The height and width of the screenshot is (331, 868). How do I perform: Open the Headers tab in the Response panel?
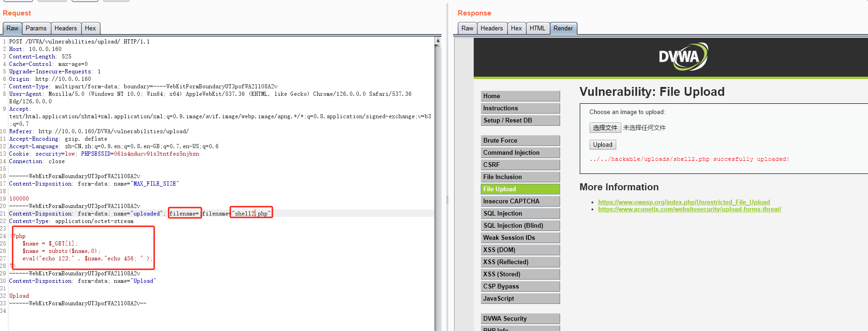[492, 28]
